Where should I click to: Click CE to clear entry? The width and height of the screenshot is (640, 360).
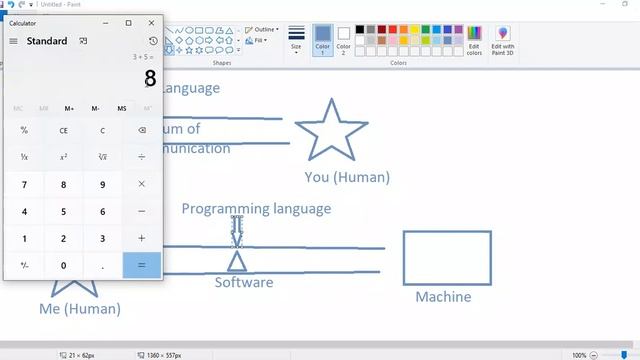[63, 130]
